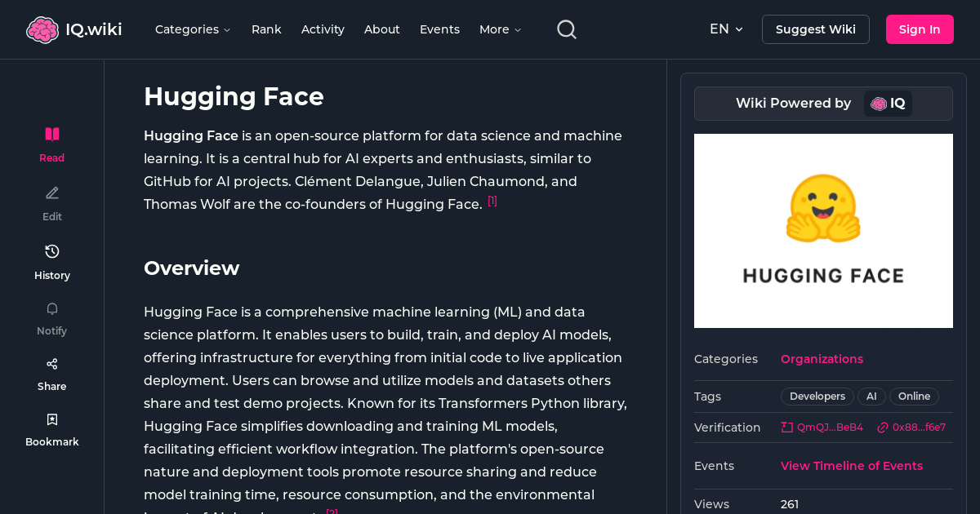Select the Read book icon
This screenshot has width=980, height=514.
click(52, 135)
